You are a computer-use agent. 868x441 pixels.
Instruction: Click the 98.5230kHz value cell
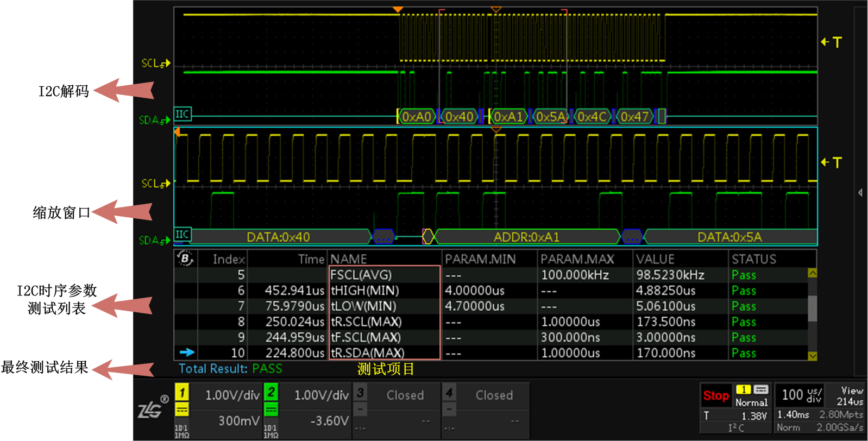coord(670,275)
